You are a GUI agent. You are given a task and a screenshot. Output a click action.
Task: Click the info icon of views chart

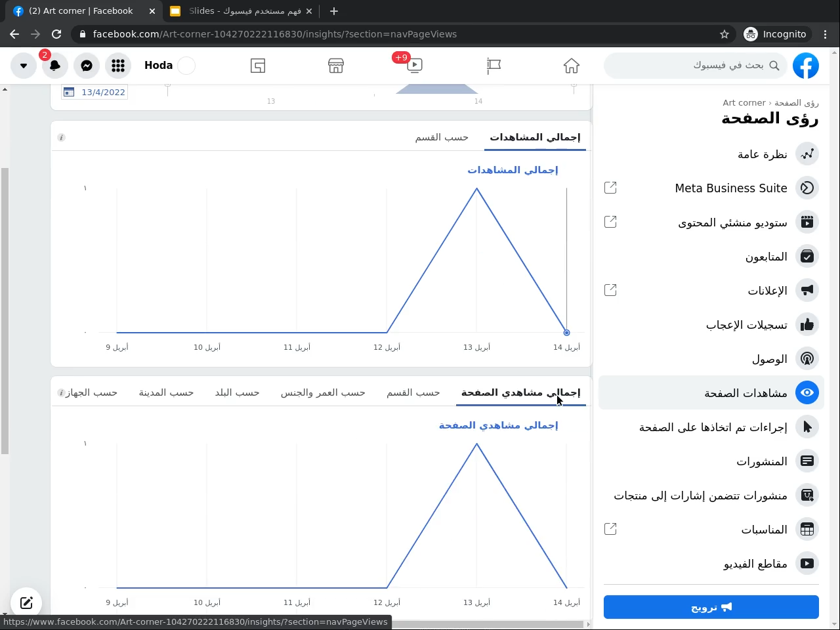[x=61, y=138]
